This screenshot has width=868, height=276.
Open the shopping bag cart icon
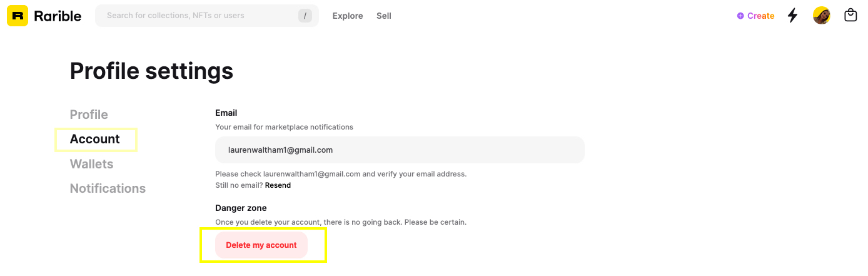(x=850, y=15)
